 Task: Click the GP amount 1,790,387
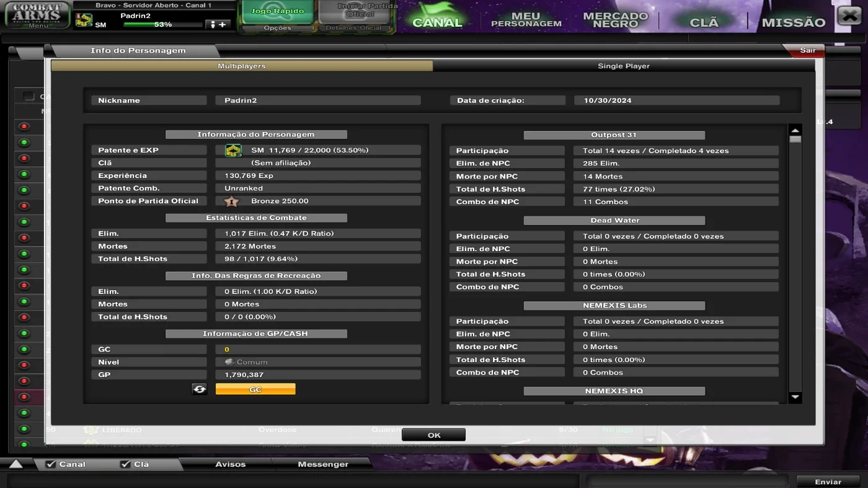coord(318,375)
